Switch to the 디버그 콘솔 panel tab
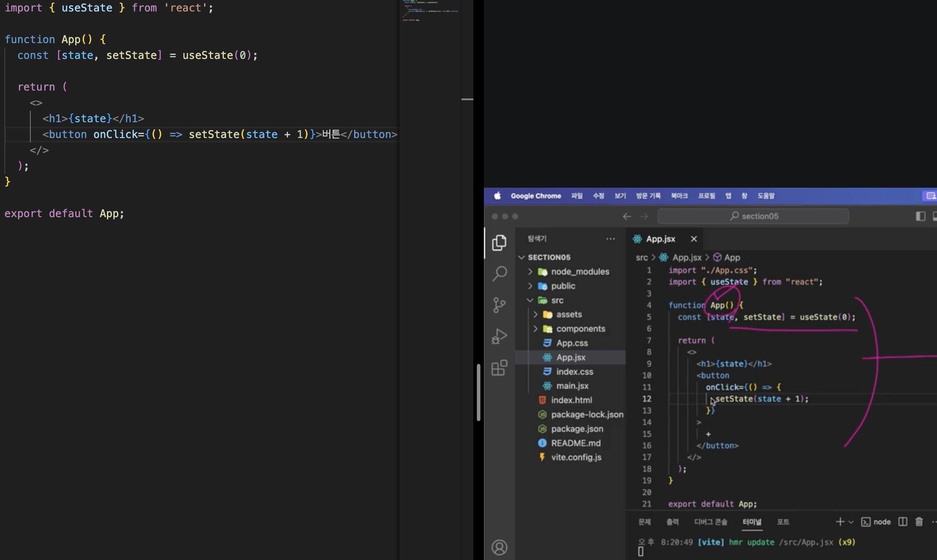The width and height of the screenshot is (937, 560). pyautogui.click(x=710, y=522)
